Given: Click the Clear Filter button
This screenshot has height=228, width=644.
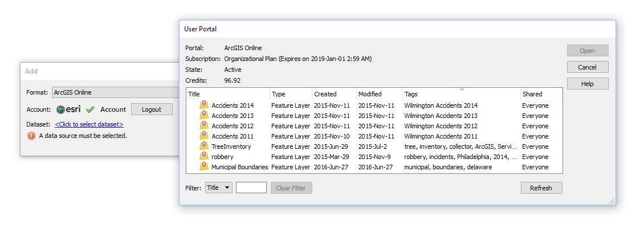Looking at the screenshot, I should click(x=291, y=188).
